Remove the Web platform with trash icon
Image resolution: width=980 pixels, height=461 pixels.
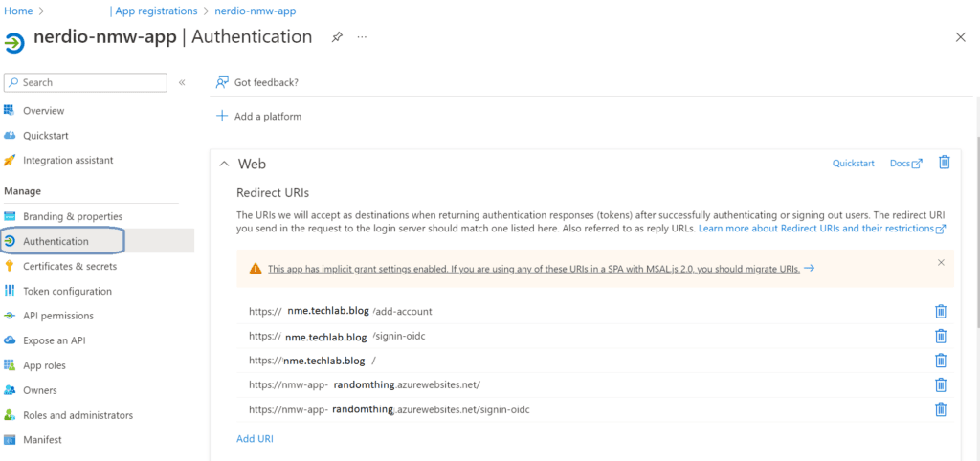[x=944, y=163]
